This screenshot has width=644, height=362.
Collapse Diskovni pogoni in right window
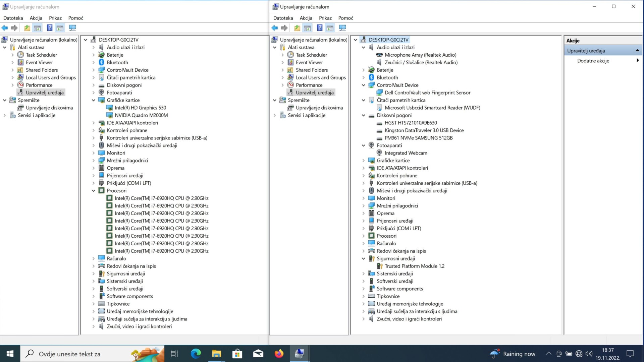coord(363,115)
